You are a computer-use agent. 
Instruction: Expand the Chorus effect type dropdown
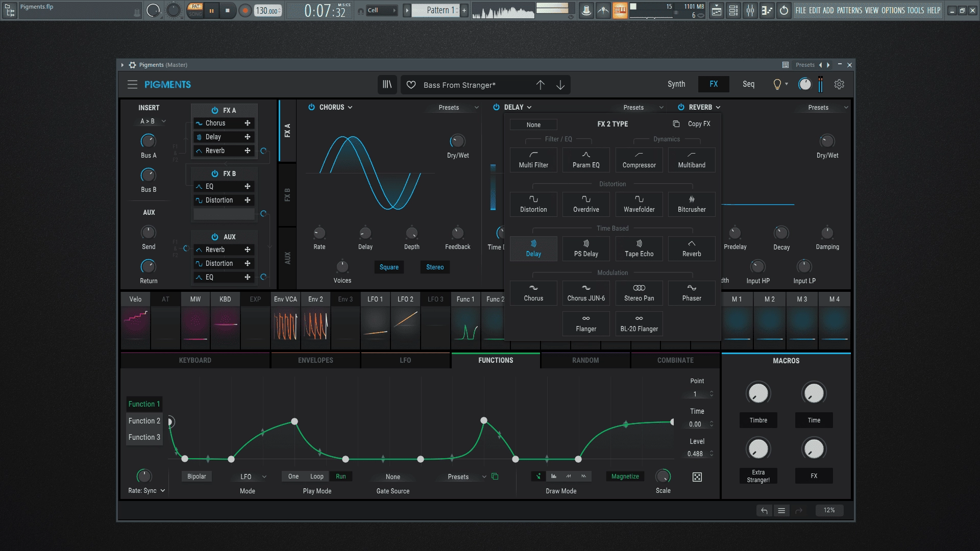(x=336, y=107)
